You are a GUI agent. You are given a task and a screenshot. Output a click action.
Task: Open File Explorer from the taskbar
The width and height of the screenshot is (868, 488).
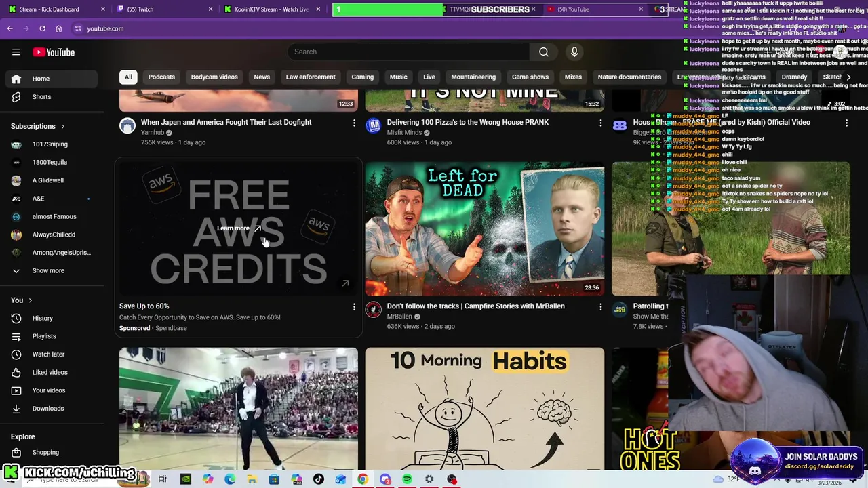tap(252, 479)
